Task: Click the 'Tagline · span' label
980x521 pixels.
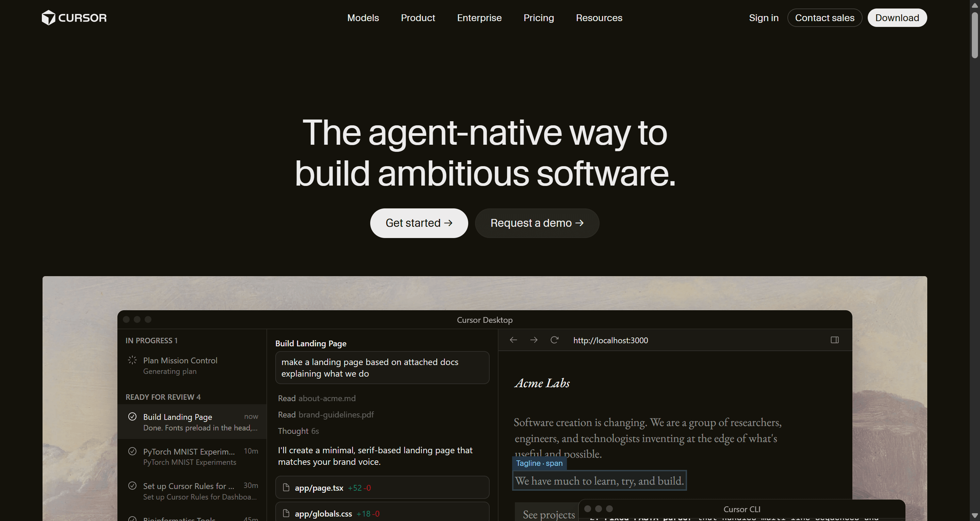Action: [x=539, y=463]
